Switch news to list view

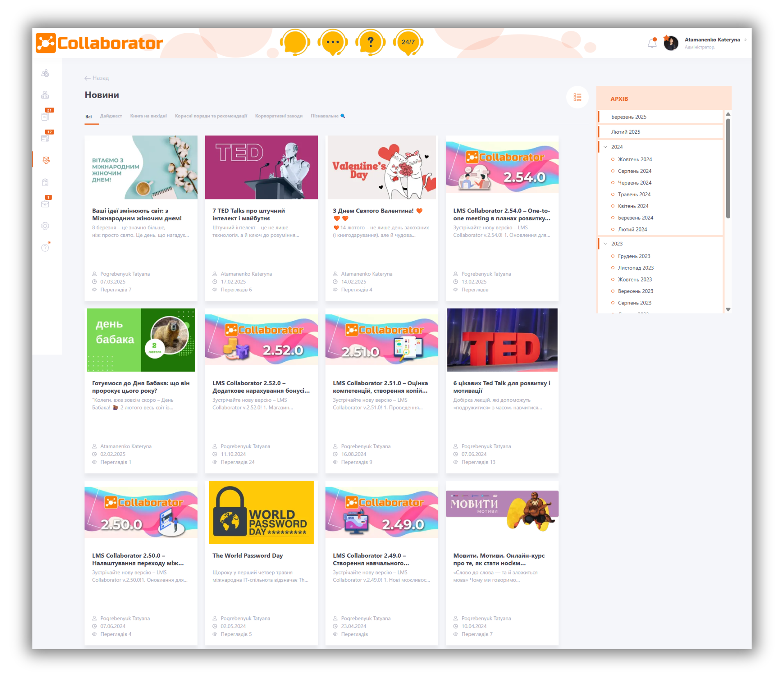(x=577, y=97)
